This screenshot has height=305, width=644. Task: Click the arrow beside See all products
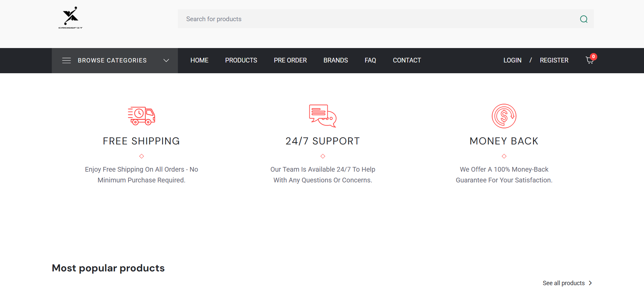tap(590, 283)
